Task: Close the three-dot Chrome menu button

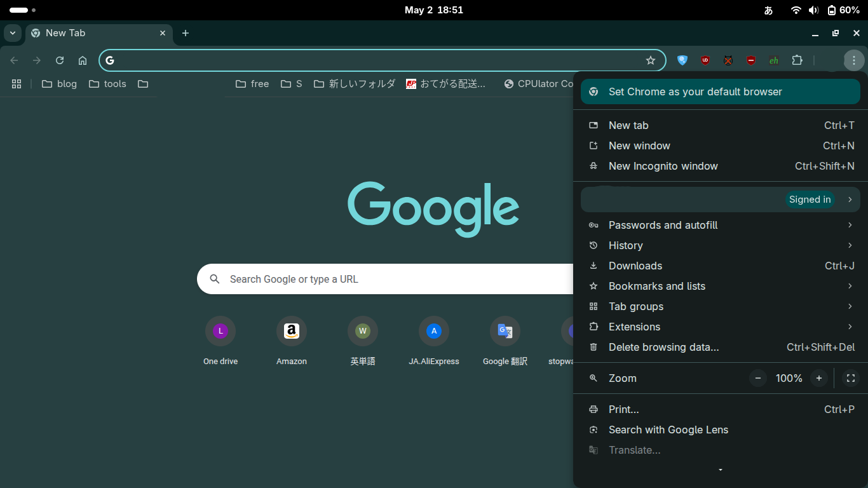Action: tap(854, 60)
